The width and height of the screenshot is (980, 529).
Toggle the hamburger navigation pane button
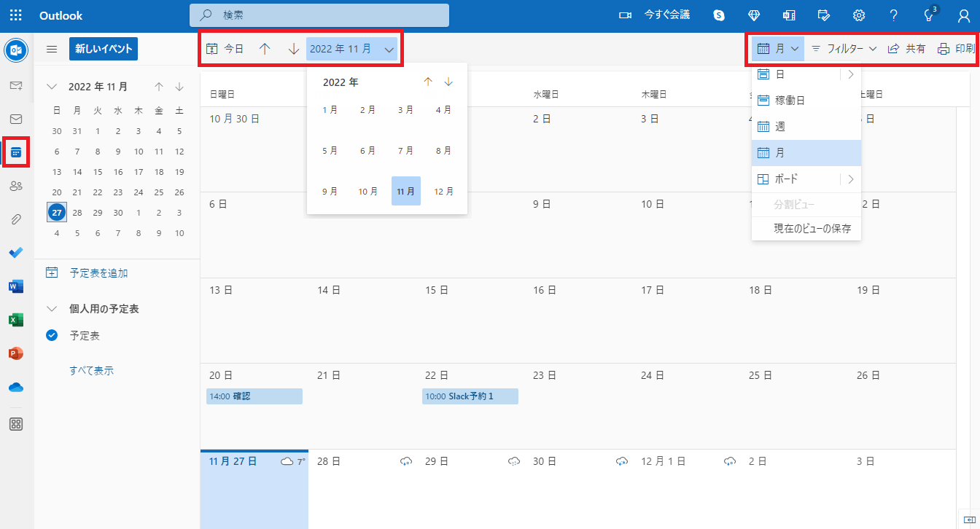(52, 49)
